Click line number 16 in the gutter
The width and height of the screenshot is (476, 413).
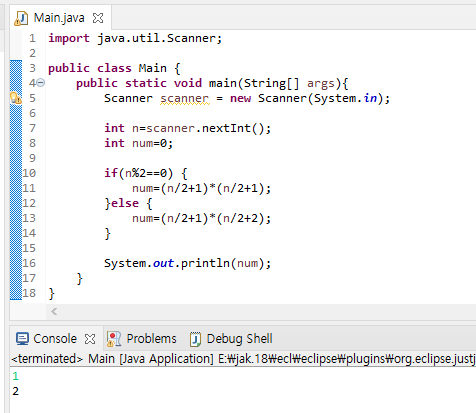[29, 263]
